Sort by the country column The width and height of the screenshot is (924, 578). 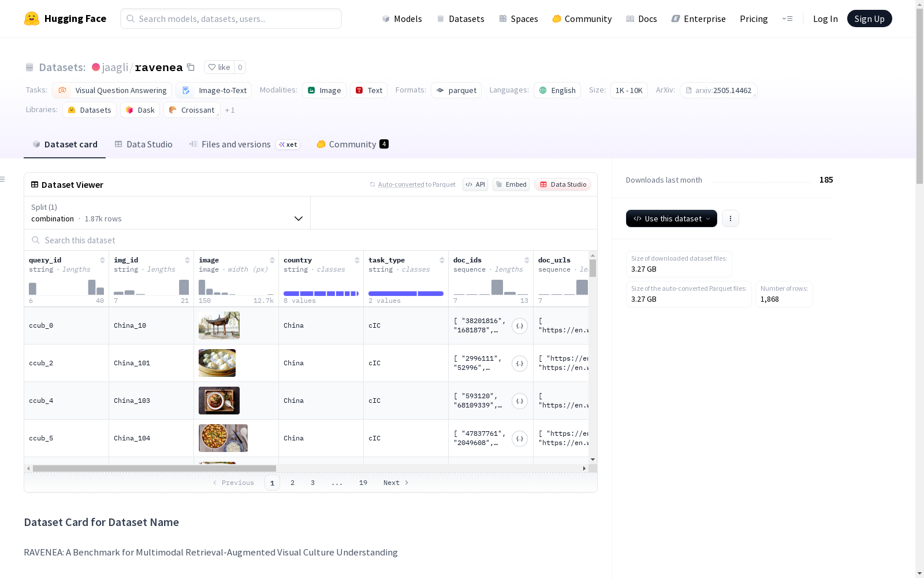tap(357, 260)
